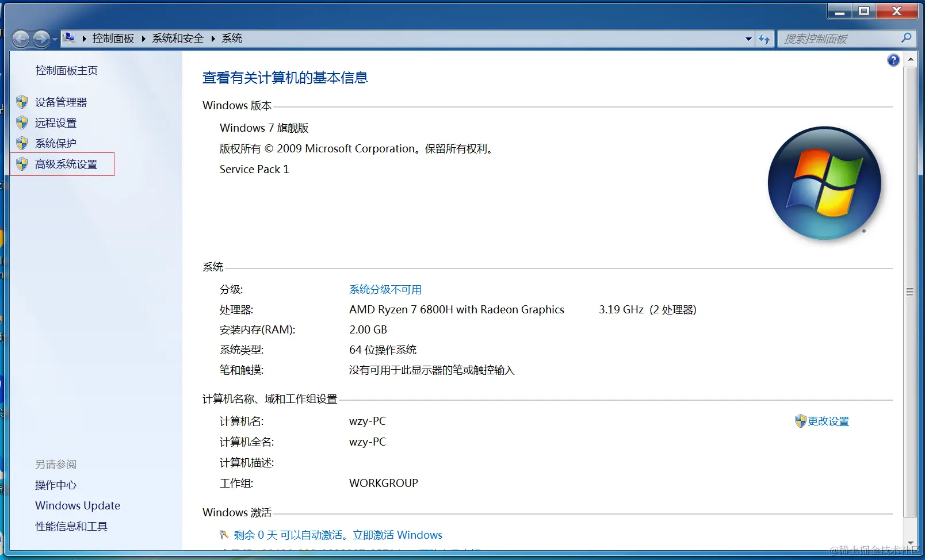Image resolution: width=925 pixels, height=560 pixels.
Task: Click the AMD Ryzen 7 6800H processor text
Action: pos(457,309)
